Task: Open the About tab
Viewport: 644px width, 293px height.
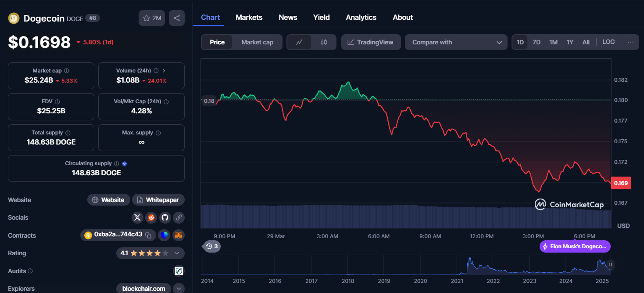Action: click(x=403, y=17)
